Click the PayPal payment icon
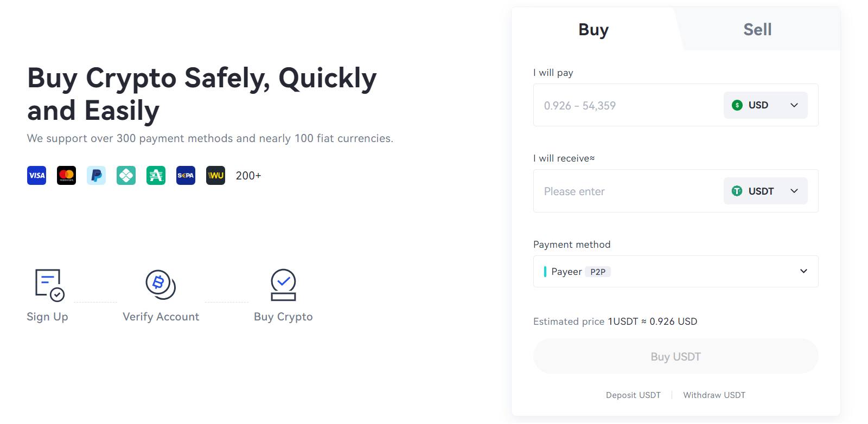Viewport: 868px width, 424px height. pos(95,175)
